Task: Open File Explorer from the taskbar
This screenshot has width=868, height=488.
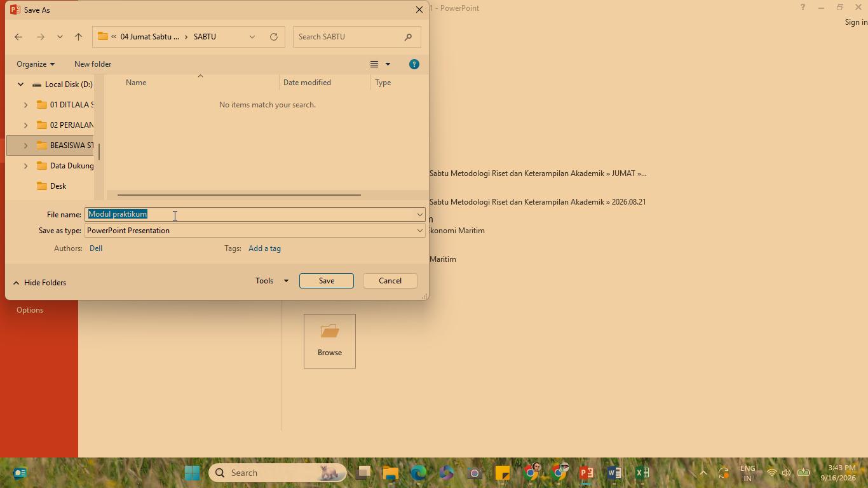Action: click(x=390, y=473)
